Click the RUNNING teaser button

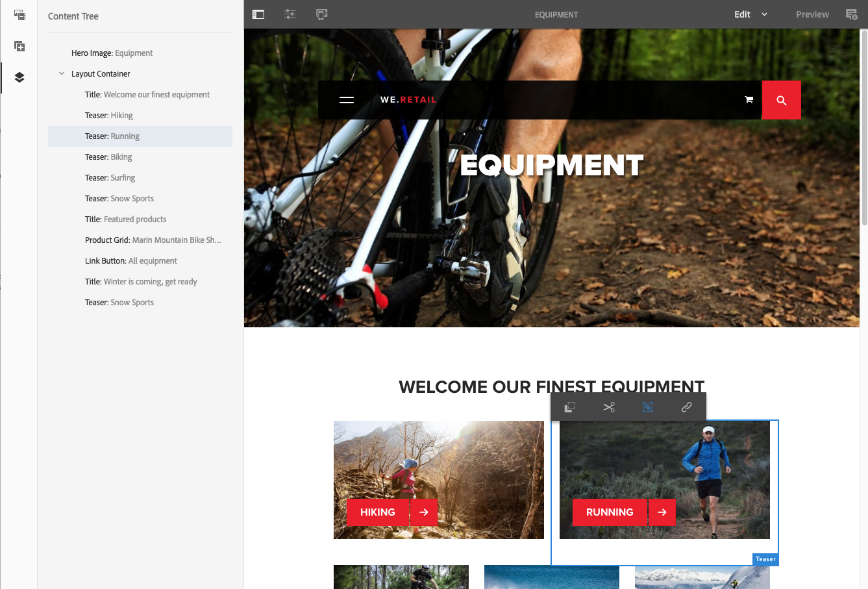pos(610,512)
